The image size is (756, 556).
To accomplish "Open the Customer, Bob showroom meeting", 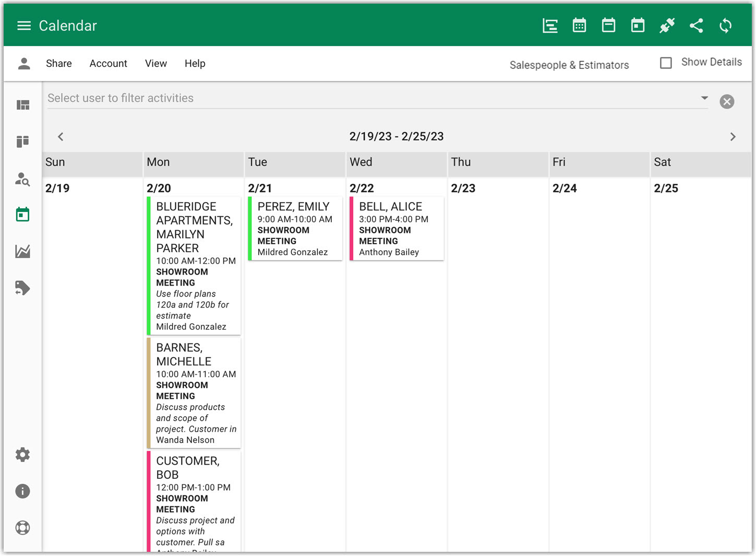I will click(x=194, y=501).
